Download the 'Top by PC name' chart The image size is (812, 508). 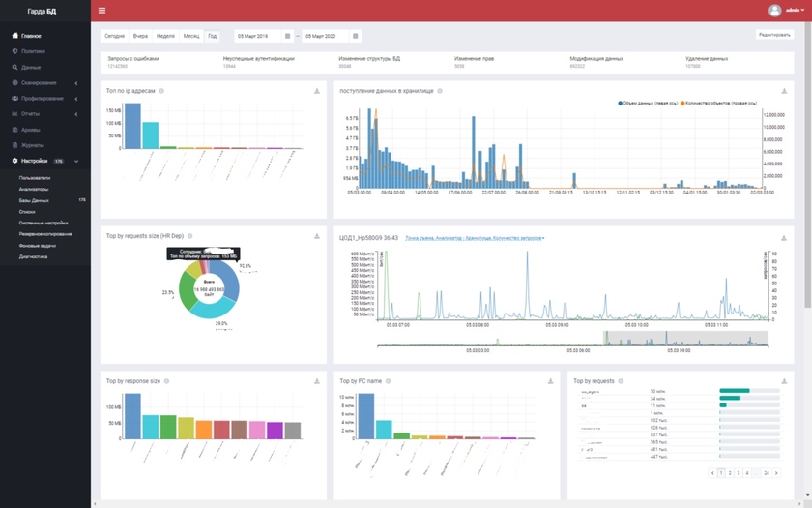click(x=551, y=381)
